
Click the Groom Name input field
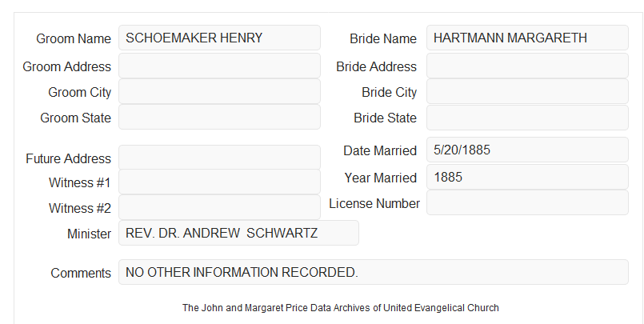[219, 38]
